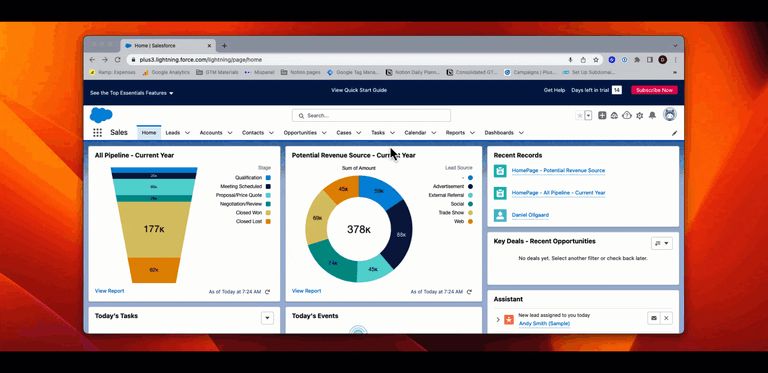Viewport: 768px width, 373px height.
Task: Open the Calendar tab dropdown chevron
Action: click(x=433, y=133)
